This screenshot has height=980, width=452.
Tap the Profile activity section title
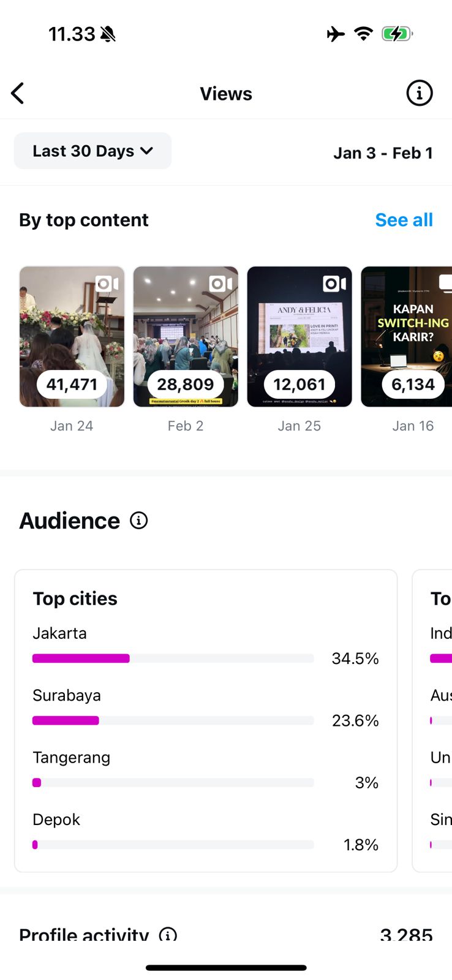click(84, 935)
